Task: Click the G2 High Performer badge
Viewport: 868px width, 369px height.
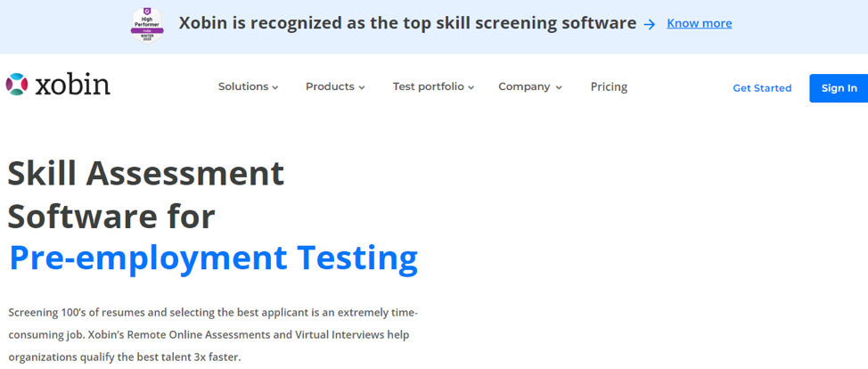Action: click(147, 24)
